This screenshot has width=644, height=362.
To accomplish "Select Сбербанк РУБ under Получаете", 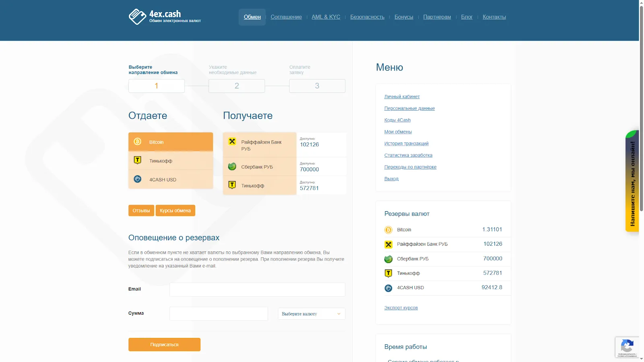I will [x=257, y=167].
